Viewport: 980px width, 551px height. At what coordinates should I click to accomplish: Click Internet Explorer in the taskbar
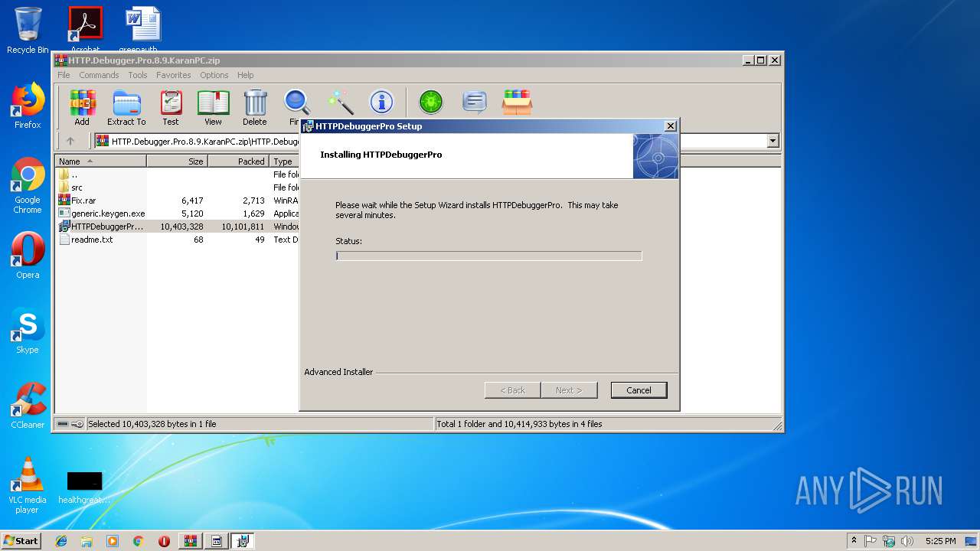point(61,541)
